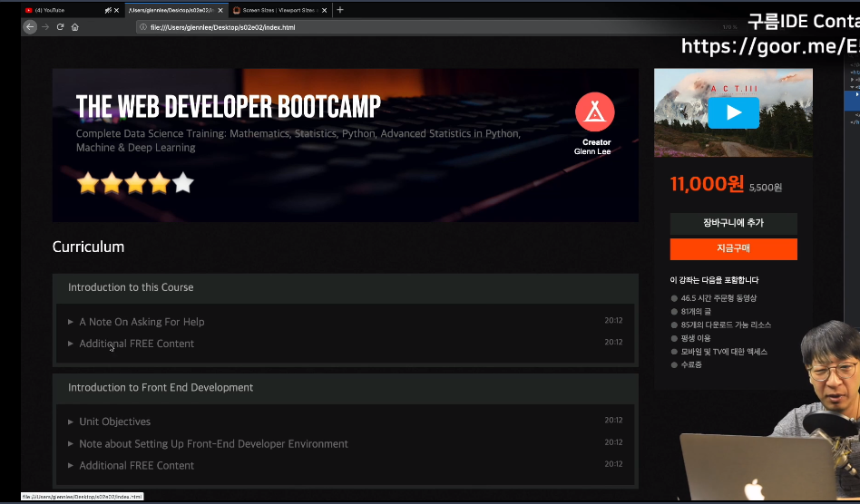860x504 pixels.
Task: Close the YouTube tab
Action: tap(116, 10)
